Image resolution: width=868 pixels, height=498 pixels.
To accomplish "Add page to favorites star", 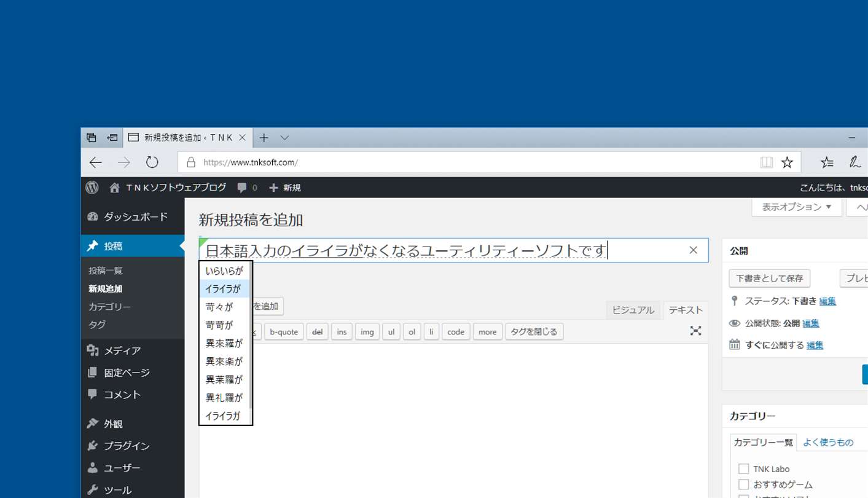I will click(x=787, y=162).
